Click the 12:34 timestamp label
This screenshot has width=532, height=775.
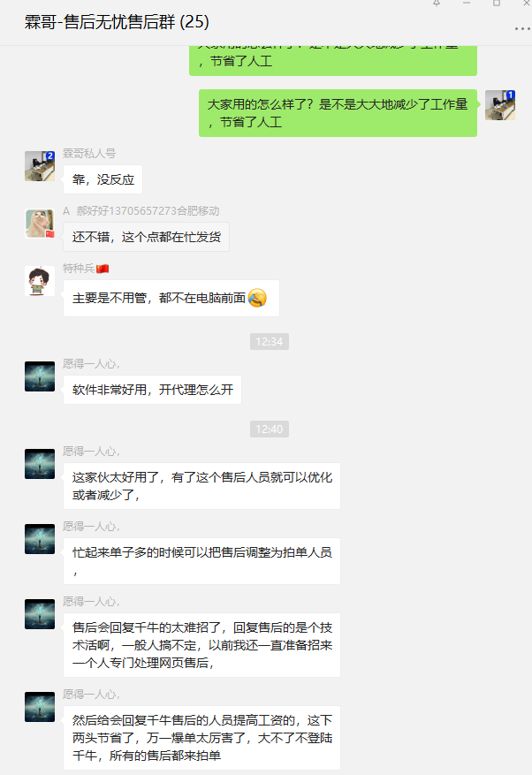point(270,341)
